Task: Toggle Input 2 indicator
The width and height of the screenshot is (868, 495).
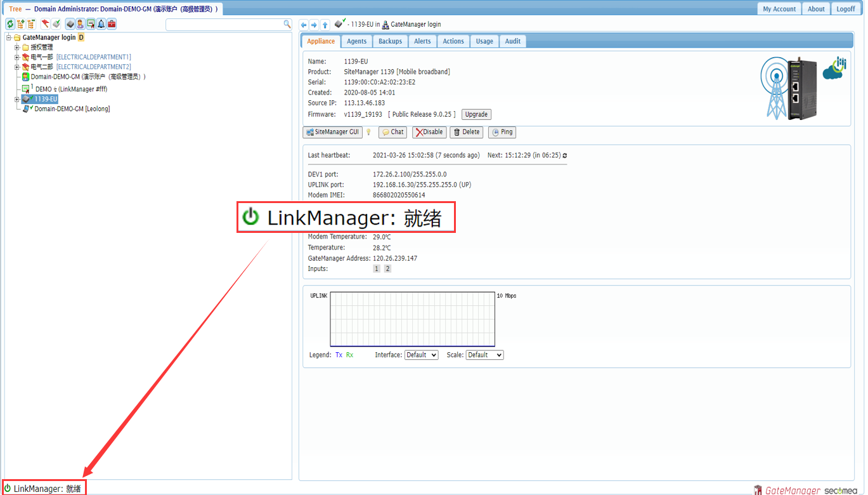Action: (388, 269)
